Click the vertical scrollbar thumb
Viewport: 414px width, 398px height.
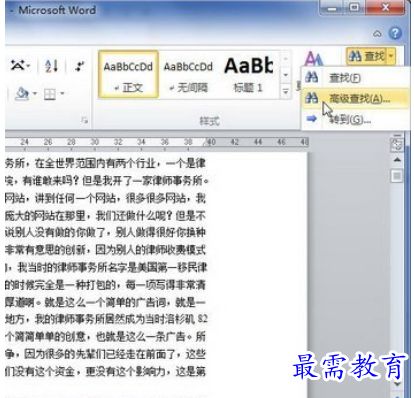click(x=397, y=175)
